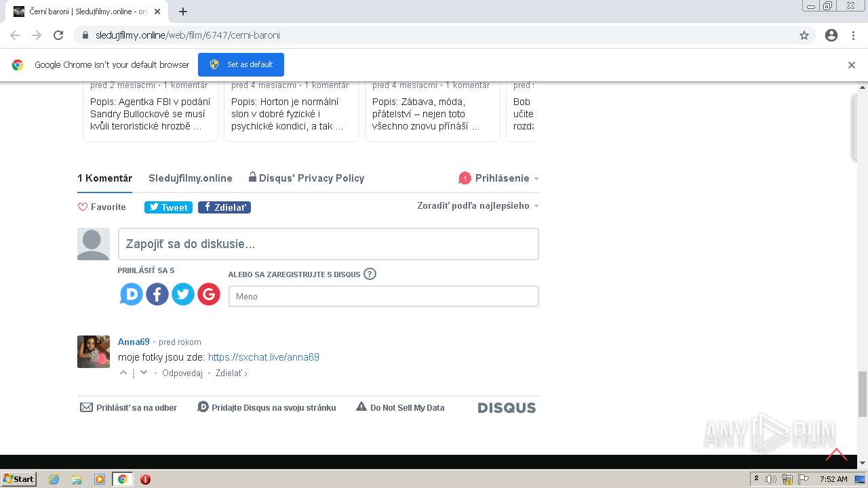Upvote Anna69's comment
868x488 pixels.
[x=123, y=373]
